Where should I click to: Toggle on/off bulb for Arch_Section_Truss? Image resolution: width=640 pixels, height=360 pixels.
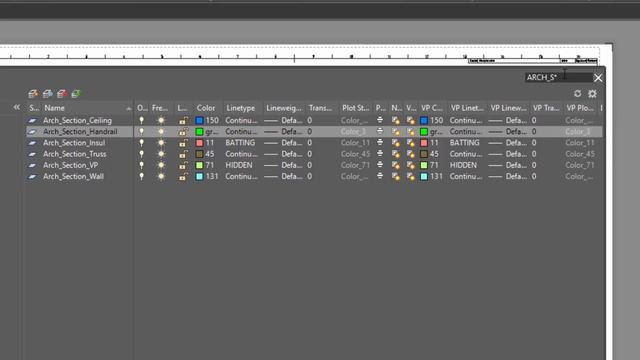pos(141,154)
